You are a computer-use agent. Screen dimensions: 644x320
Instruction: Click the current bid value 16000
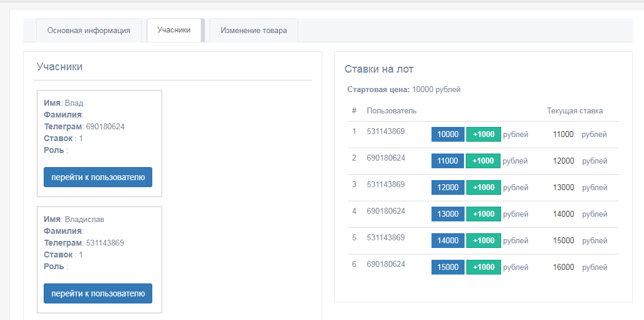pos(564,267)
